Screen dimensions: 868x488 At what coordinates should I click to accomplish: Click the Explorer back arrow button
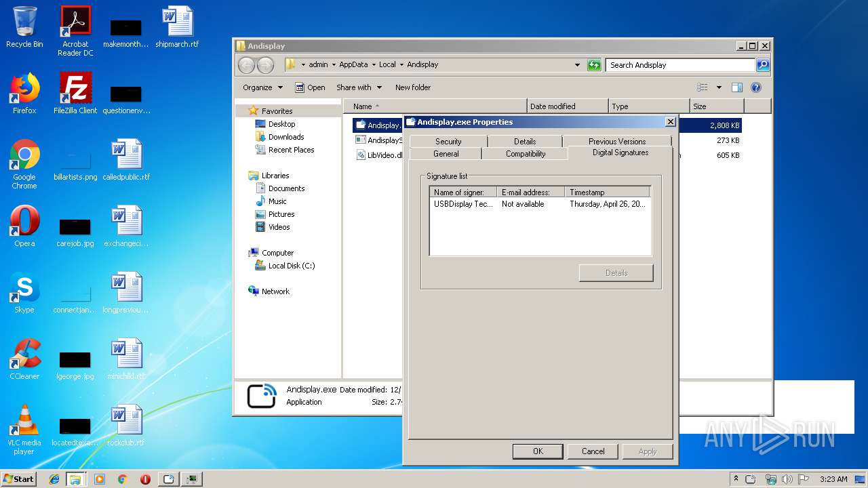click(x=247, y=65)
